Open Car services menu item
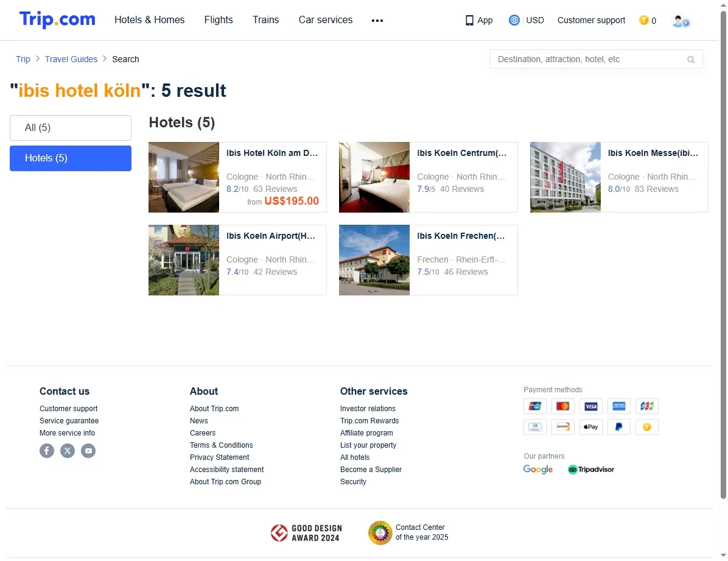Image resolution: width=728 pixels, height=561 pixels. [x=326, y=20]
